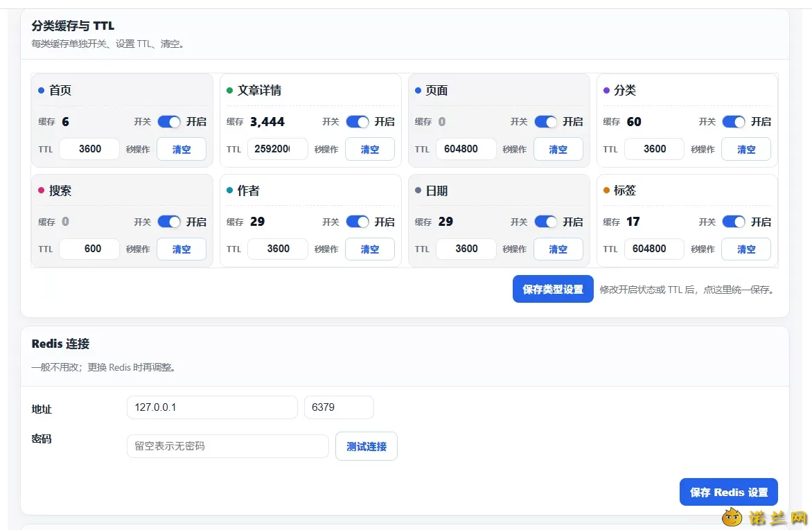812x530 pixels.
Task: Toggle the 首页 cache switch
Action: 169,122
